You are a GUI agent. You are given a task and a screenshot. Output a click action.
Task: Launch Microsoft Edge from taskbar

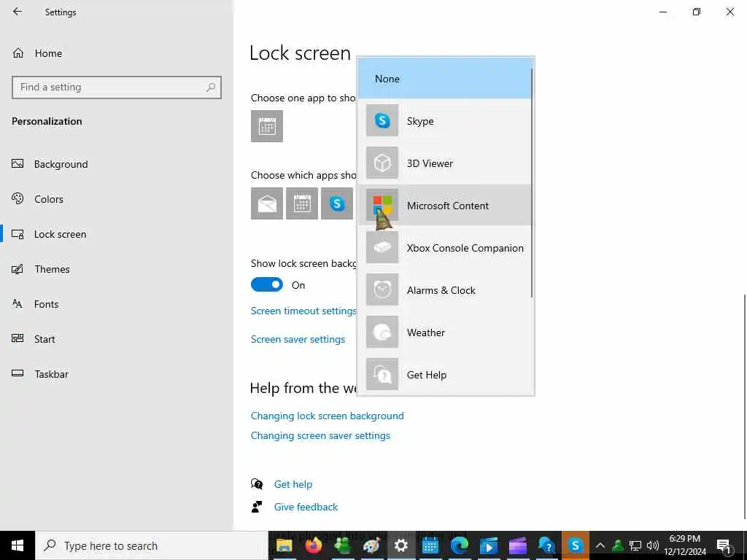[460, 545]
